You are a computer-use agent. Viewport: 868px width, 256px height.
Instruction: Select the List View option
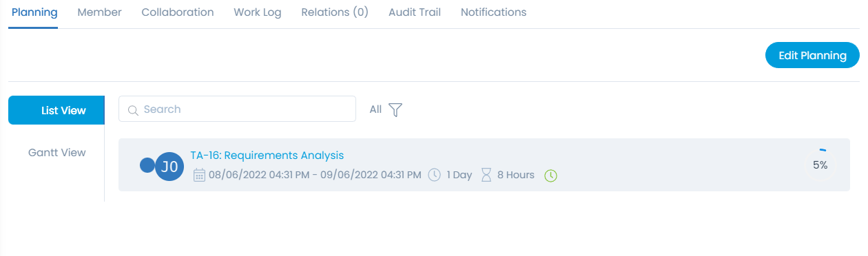pos(56,110)
